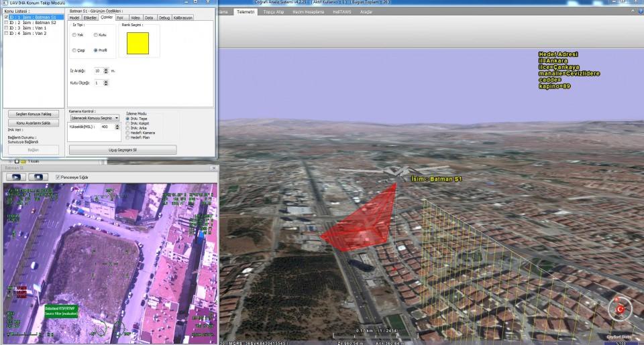Click the Uçuş Geçmişini Sil button
This screenshot has height=345, width=644.
coord(123,150)
